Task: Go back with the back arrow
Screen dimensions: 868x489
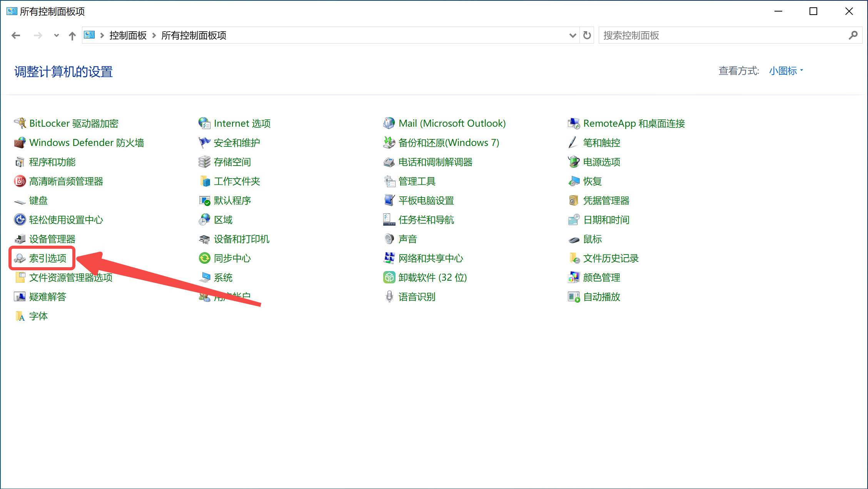Action: [16, 35]
